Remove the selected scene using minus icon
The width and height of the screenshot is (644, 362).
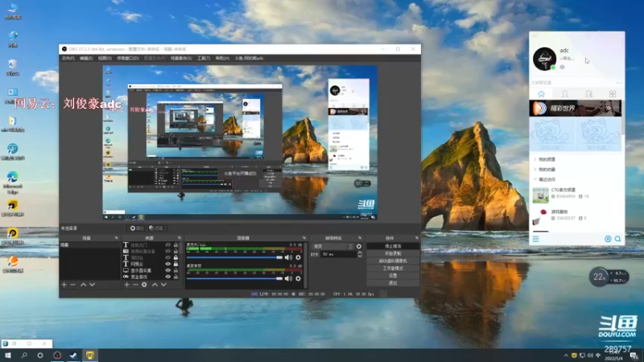[72, 285]
